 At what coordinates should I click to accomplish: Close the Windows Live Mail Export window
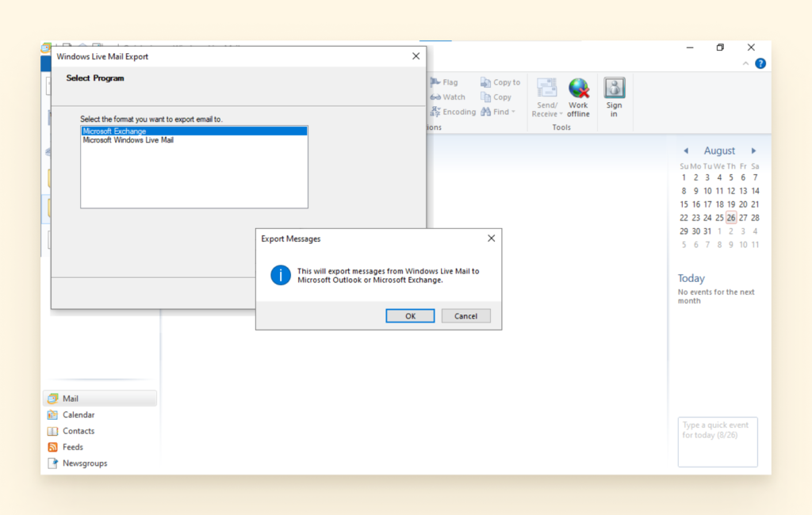(416, 56)
